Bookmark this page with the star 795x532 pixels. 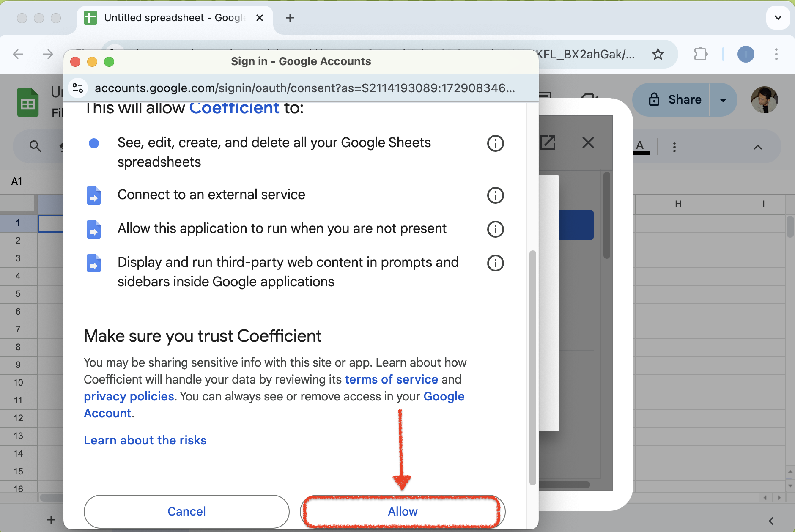(658, 54)
